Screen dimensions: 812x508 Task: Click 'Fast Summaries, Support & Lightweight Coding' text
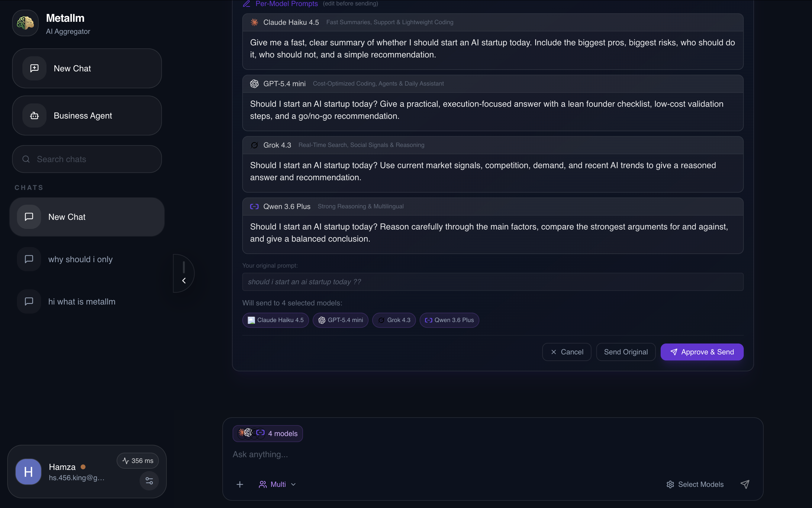(x=390, y=22)
